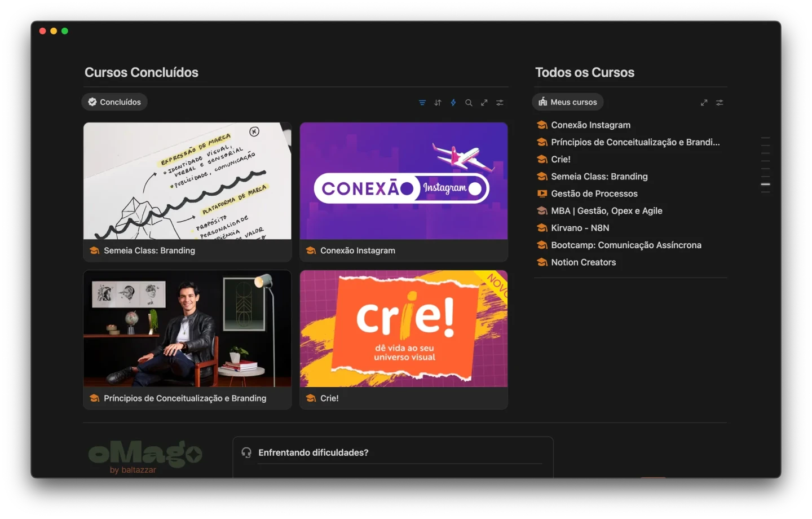This screenshot has width=812, height=519.
Task: Open the Gestão de Processos course title
Action: point(594,193)
